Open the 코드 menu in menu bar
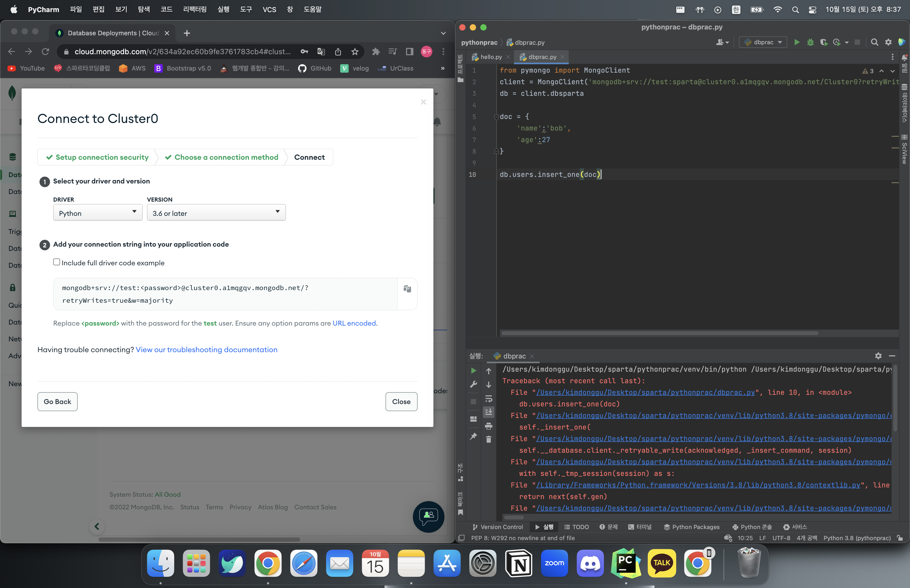Screen dimensions: 910x588 (x=166, y=9)
